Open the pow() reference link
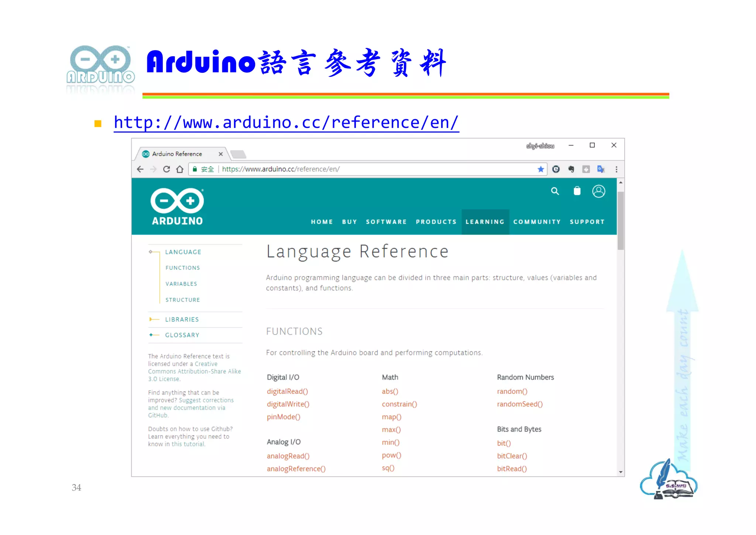The height and width of the screenshot is (535, 756). click(392, 455)
